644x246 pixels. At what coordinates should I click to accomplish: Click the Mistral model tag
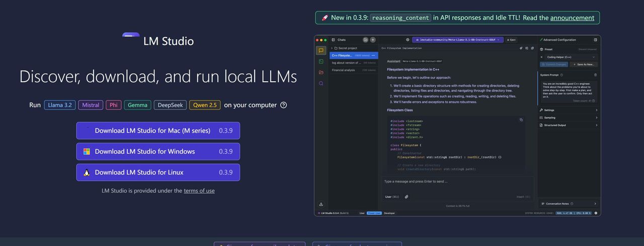click(x=91, y=105)
